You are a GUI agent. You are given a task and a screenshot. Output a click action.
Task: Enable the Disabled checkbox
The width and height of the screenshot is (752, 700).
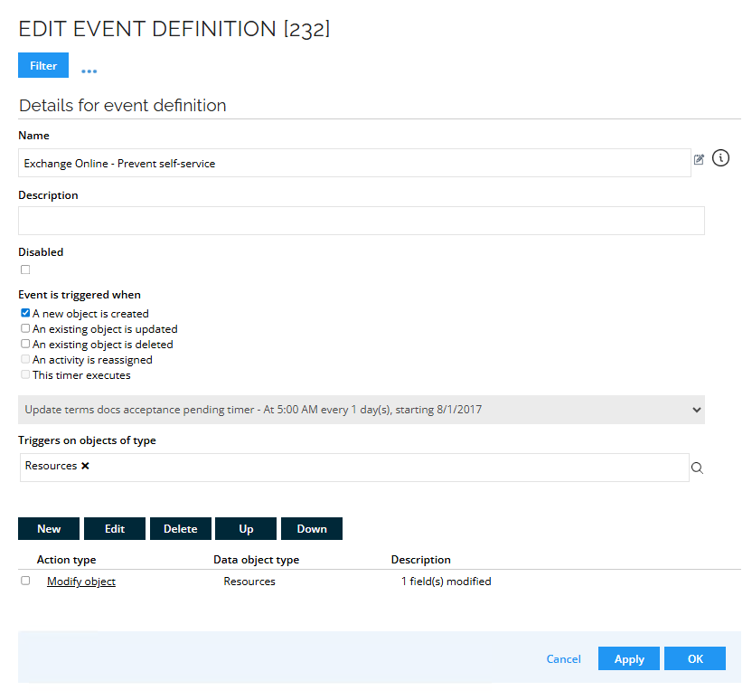point(25,269)
